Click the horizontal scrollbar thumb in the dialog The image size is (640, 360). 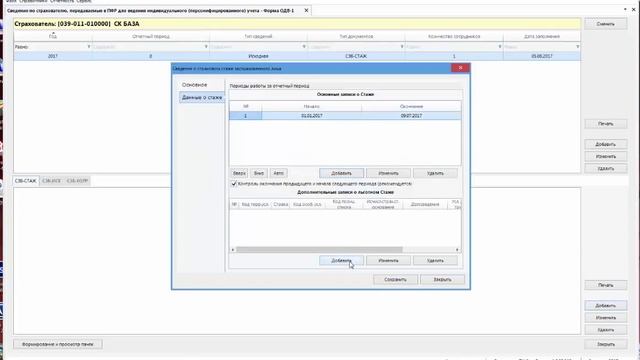319,249
